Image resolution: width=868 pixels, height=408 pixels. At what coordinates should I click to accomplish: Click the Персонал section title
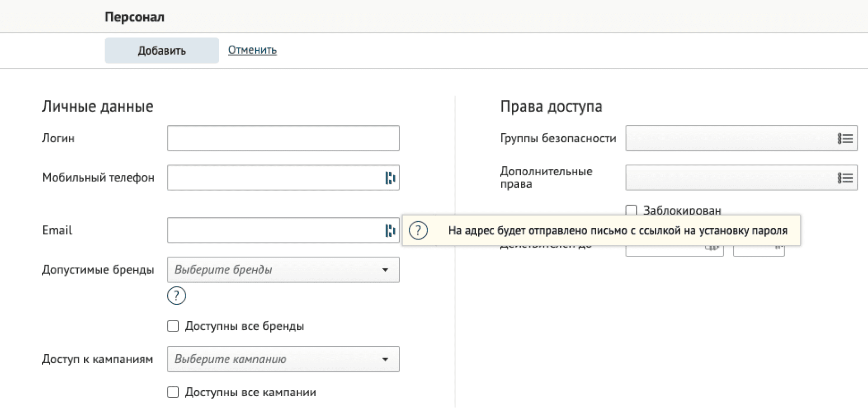coord(134,17)
